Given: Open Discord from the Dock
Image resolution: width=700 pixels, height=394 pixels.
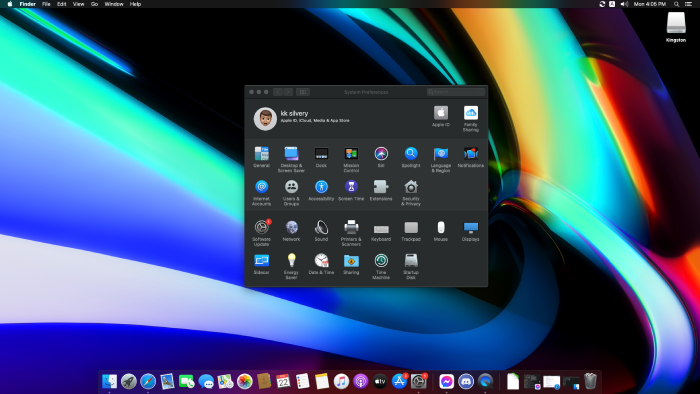Looking at the screenshot, I should (466, 381).
